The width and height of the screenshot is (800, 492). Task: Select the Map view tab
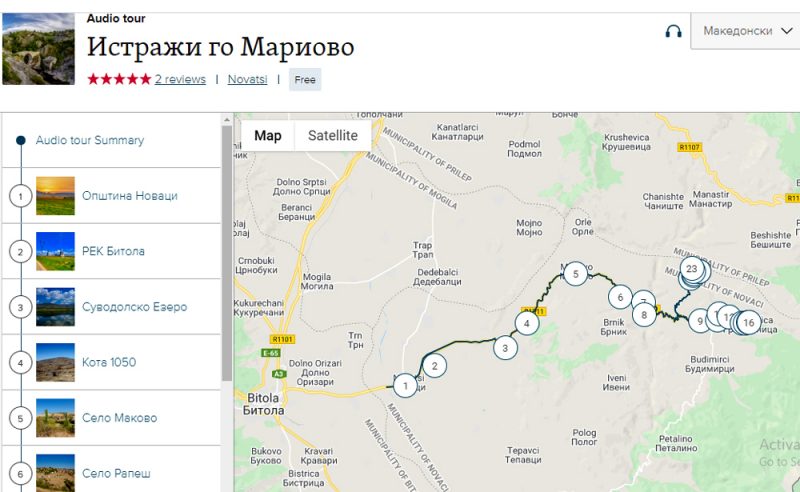pos(267,136)
